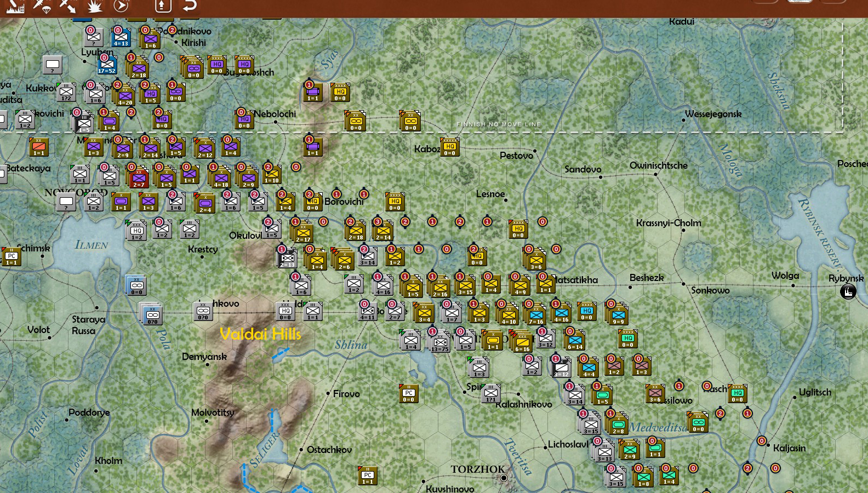Click the Pestovo town label
Screen dimensions: 868x493
click(516, 156)
